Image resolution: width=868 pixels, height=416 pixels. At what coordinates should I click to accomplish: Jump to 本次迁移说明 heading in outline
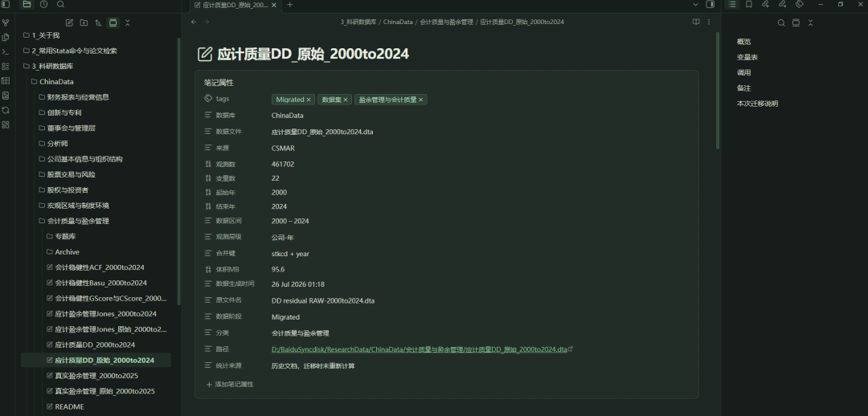click(x=757, y=104)
